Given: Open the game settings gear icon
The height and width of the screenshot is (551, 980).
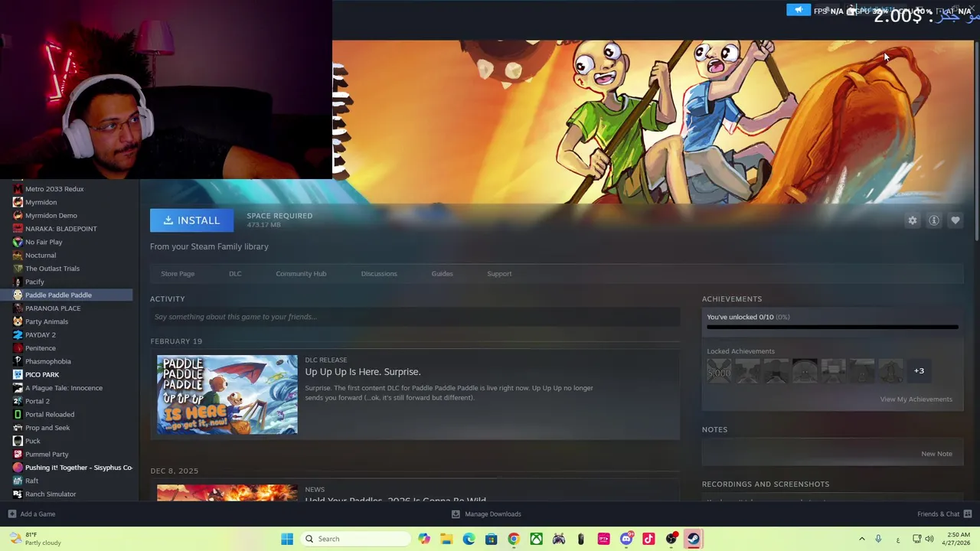Looking at the screenshot, I should pos(913,220).
